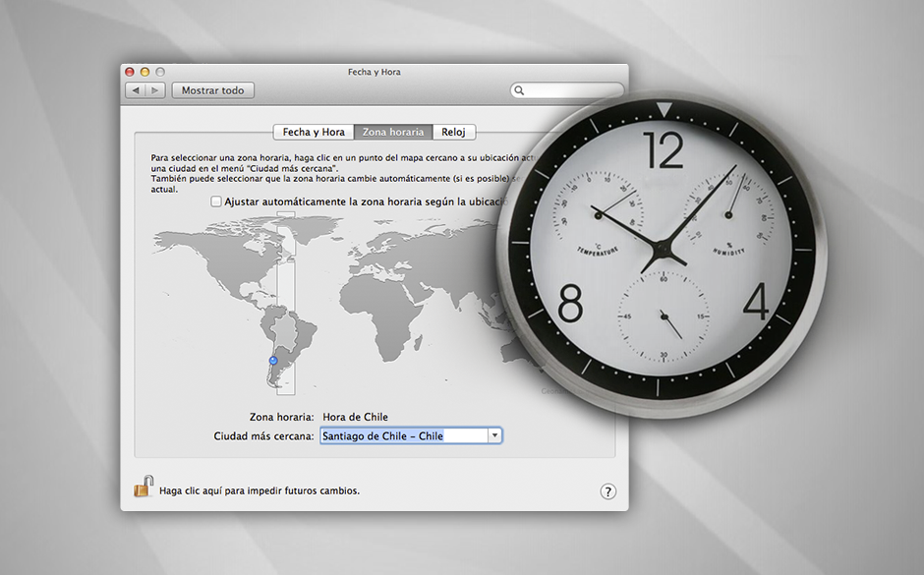Click the padlock icon to prevent changes
Screen dimensions: 924x575
pos(144,487)
